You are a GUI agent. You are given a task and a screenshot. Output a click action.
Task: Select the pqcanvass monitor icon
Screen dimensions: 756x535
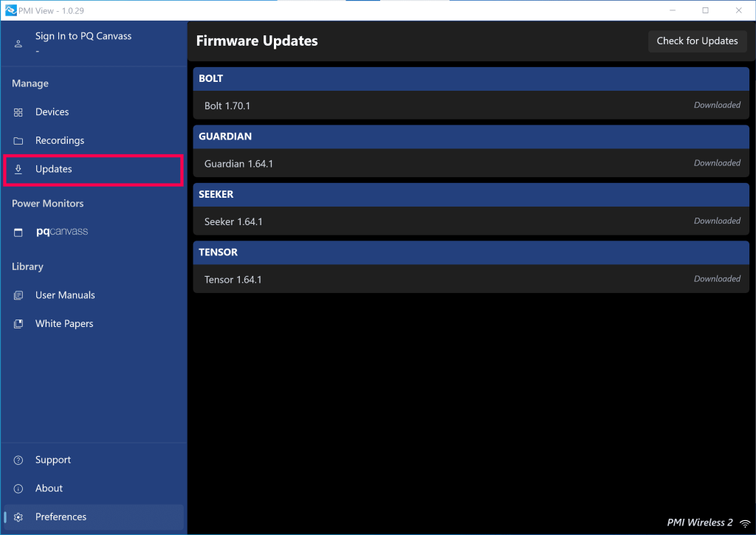pyautogui.click(x=18, y=231)
